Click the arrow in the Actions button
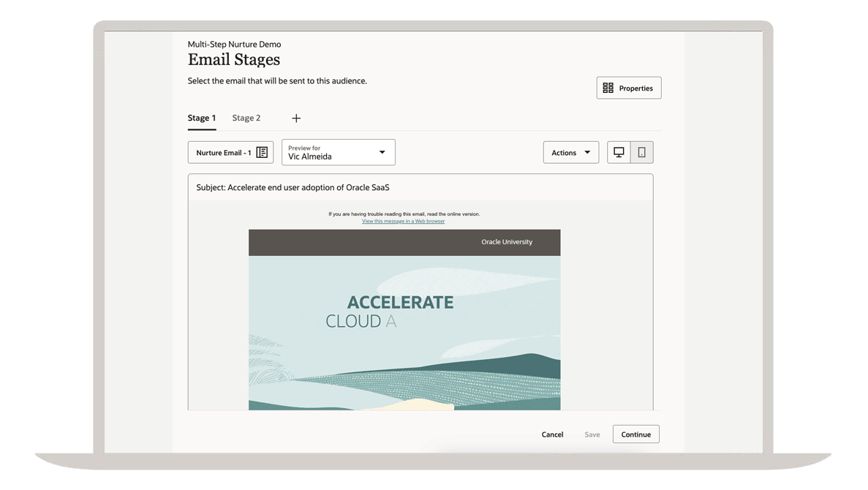The width and height of the screenshot is (868, 490). point(587,152)
